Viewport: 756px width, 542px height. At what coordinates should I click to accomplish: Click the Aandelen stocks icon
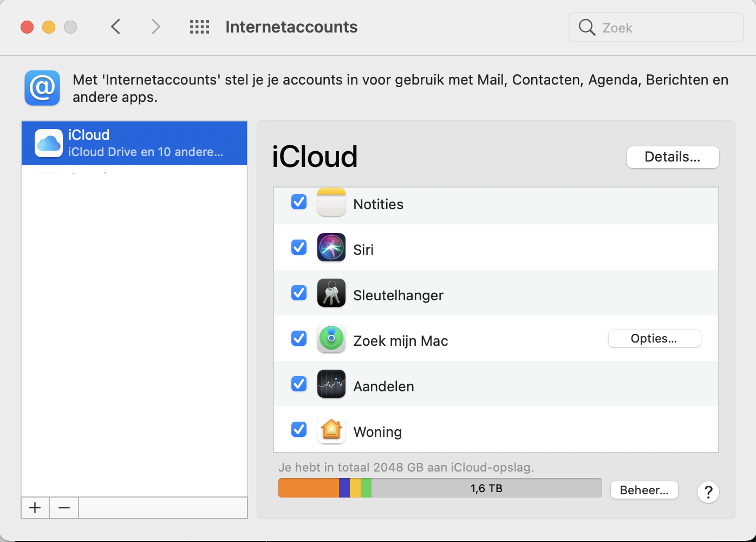(x=331, y=384)
